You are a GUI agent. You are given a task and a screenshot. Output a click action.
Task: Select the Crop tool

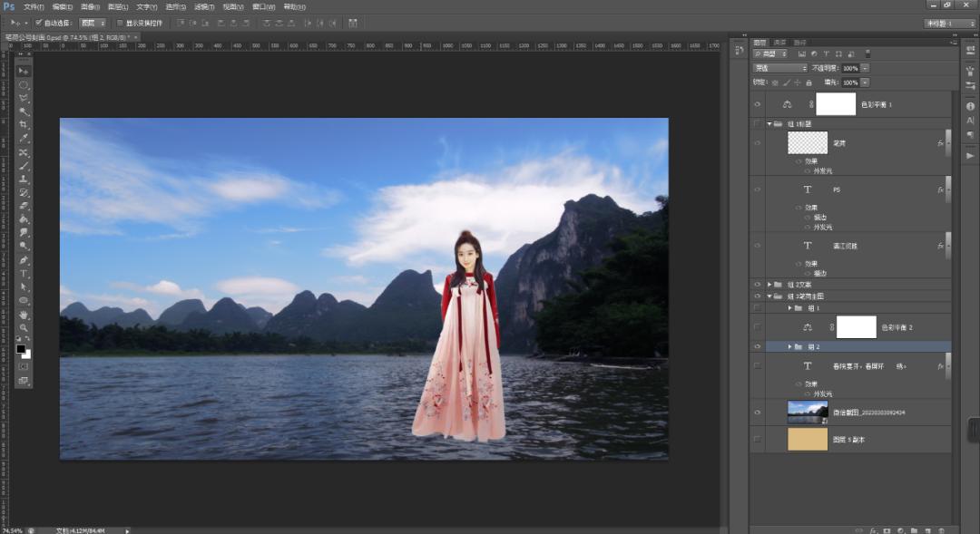tap(24, 124)
